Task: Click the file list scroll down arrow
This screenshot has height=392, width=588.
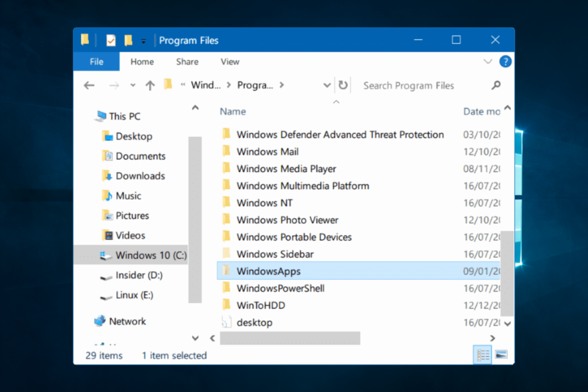Action: pyautogui.click(x=508, y=324)
